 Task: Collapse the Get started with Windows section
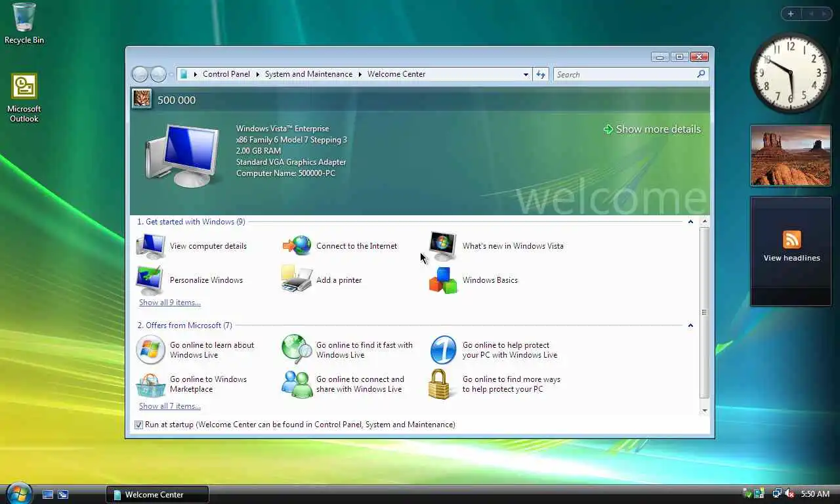(690, 222)
